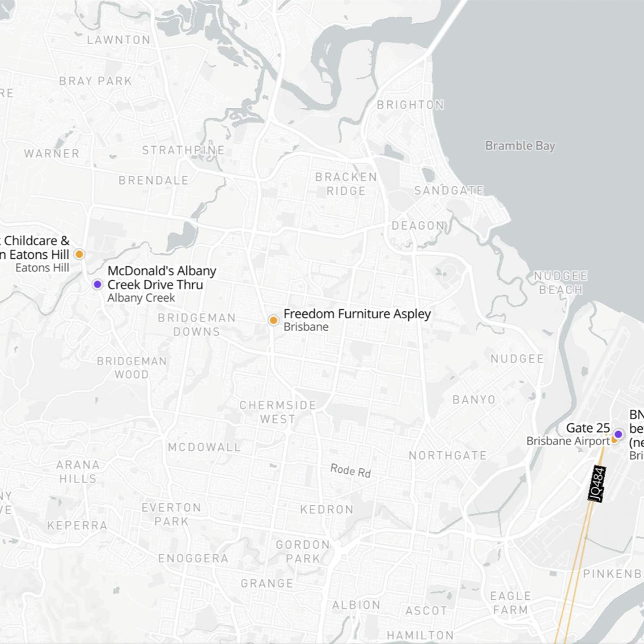Image resolution: width=644 pixels, height=644 pixels.
Task: Select the Albany Creek subtitle text
Action: pyautogui.click(x=141, y=297)
